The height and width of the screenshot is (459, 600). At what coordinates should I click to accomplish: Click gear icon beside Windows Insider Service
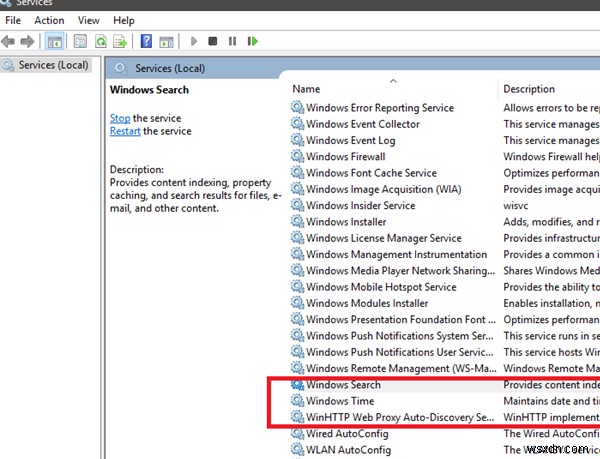point(297,205)
